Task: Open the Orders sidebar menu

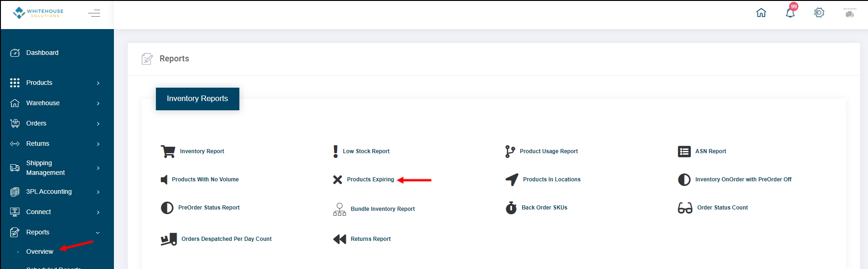Action: [x=36, y=123]
